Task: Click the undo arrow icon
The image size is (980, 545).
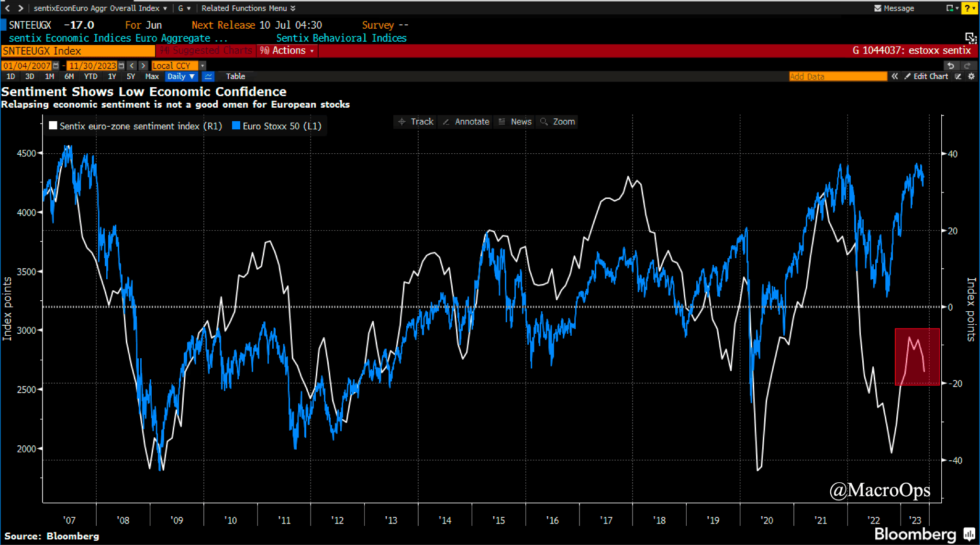Action: click(x=951, y=66)
